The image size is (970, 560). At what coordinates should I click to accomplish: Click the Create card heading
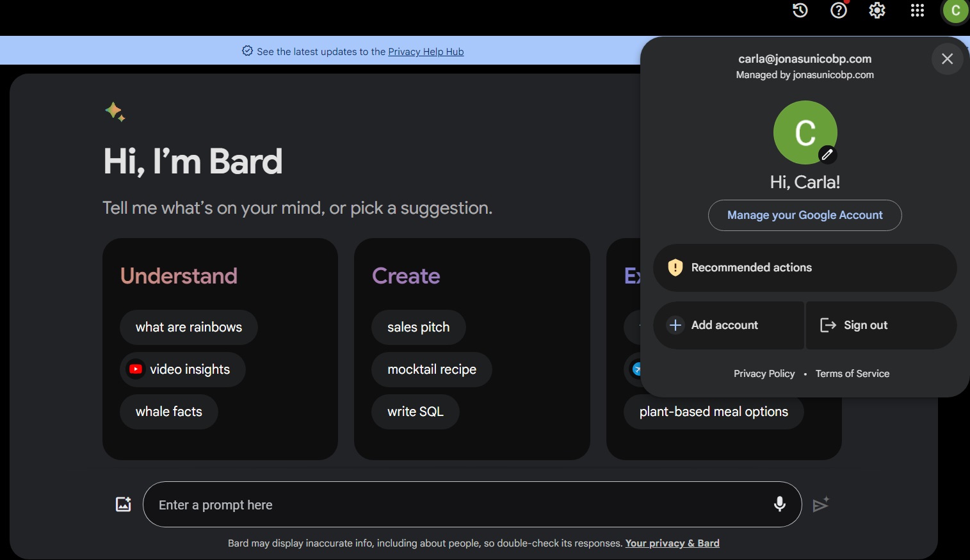(x=406, y=276)
